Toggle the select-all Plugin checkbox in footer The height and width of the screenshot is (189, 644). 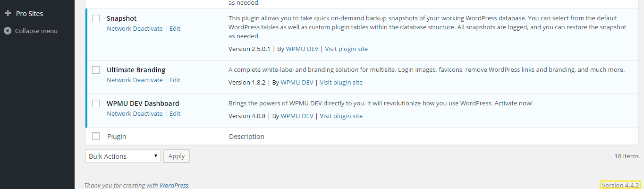96,136
